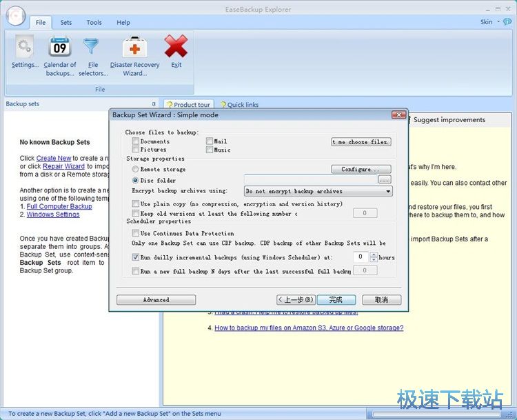Open the Help ribbon tab
The image size is (517, 420).
coord(123,23)
